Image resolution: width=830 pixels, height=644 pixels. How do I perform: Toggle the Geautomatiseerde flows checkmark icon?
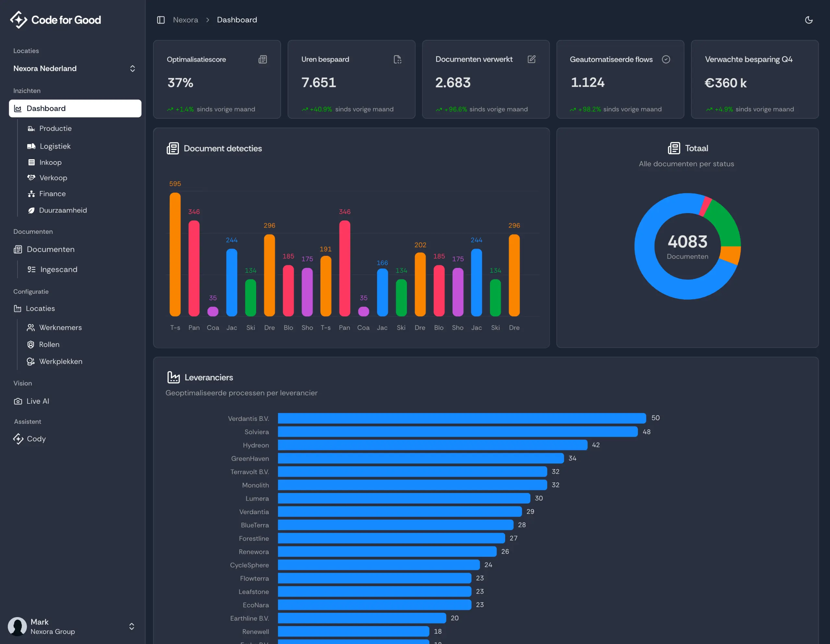(666, 59)
